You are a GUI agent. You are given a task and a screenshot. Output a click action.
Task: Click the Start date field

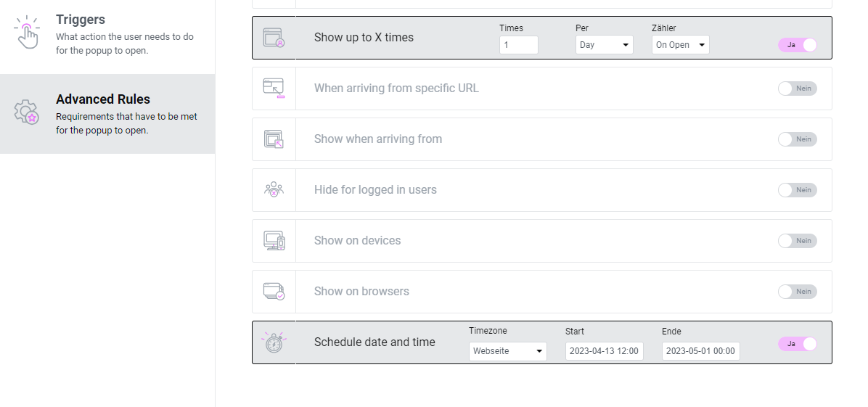(x=604, y=351)
